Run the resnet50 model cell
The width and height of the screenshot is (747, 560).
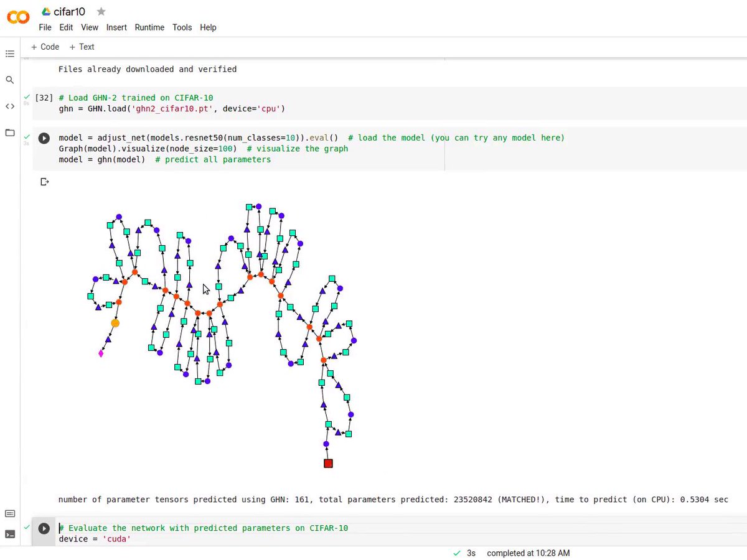click(44, 138)
